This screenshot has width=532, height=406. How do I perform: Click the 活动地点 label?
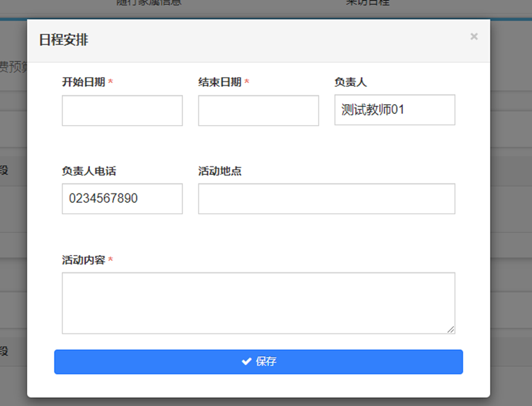click(219, 171)
